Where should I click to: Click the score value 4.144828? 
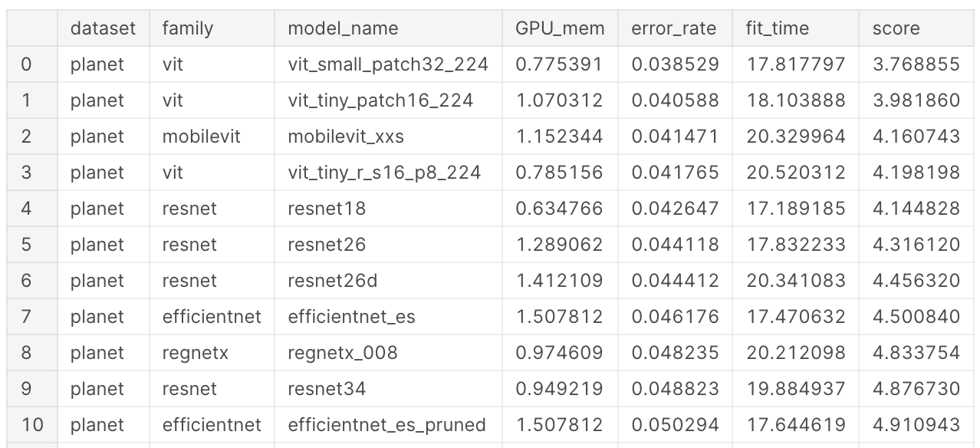[x=916, y=209]
